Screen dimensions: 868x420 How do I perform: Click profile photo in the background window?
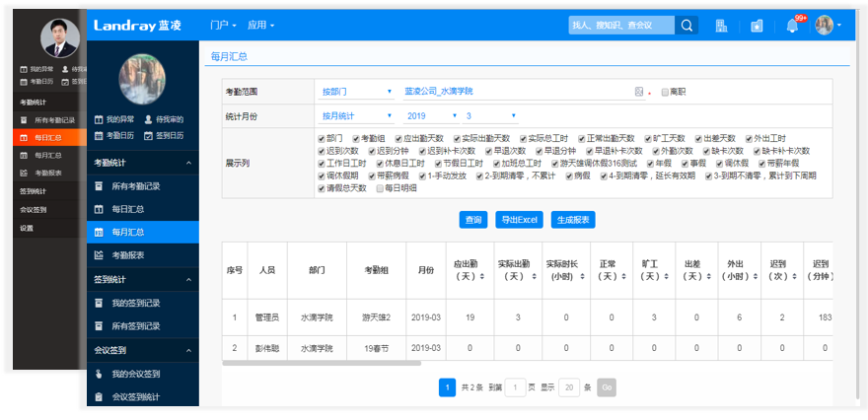coord(60,38)
